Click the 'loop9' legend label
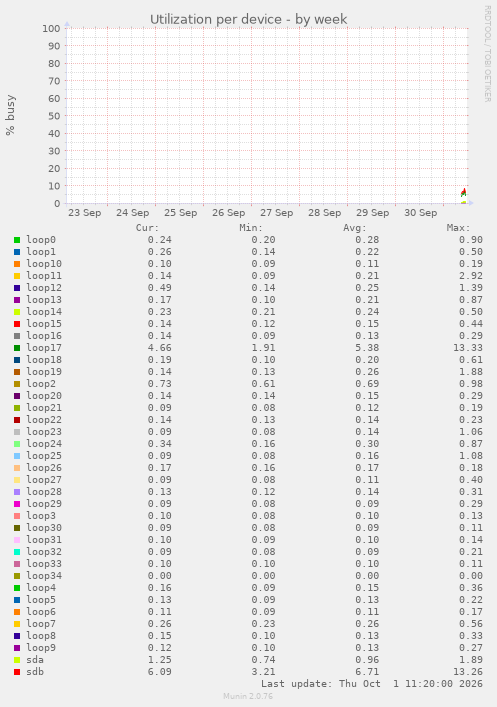The image size is (497, 707). (x=41, y=648)
